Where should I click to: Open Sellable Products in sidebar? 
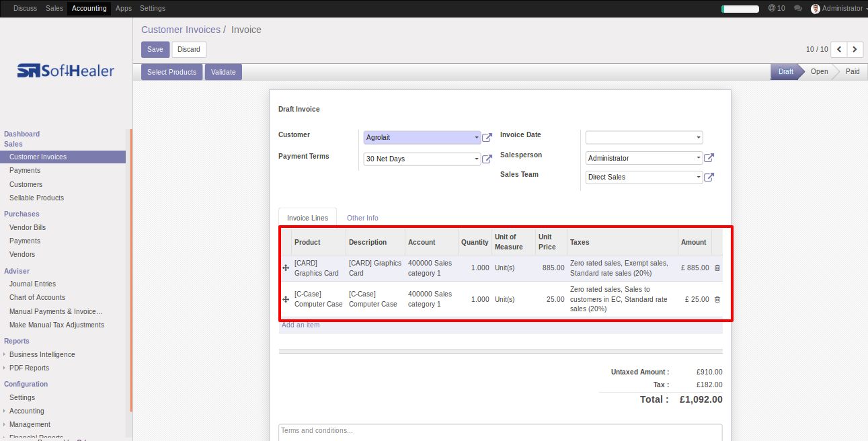click(36, 198)
